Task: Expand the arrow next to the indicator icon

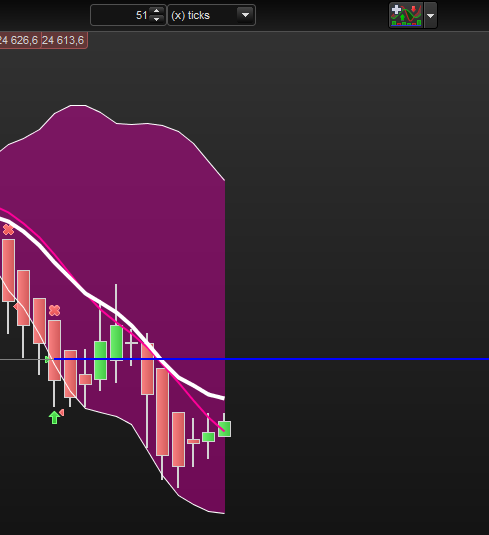Action: [x=430, y=15]
